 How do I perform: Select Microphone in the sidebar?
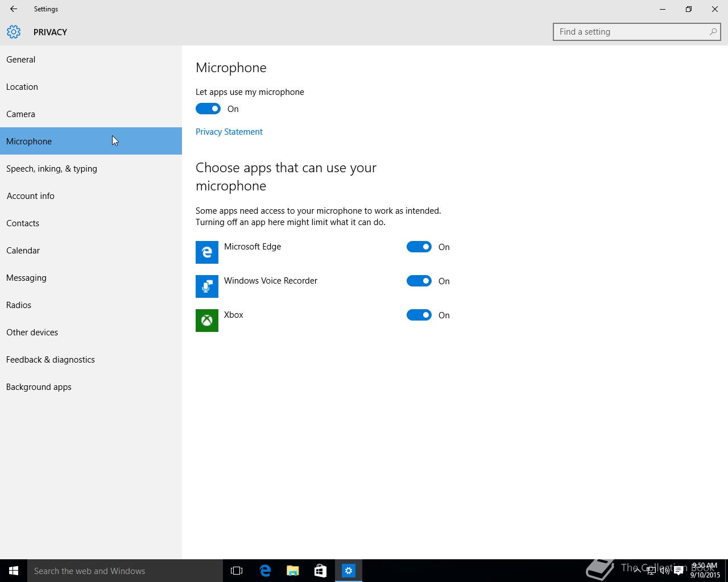pos(91,141)
